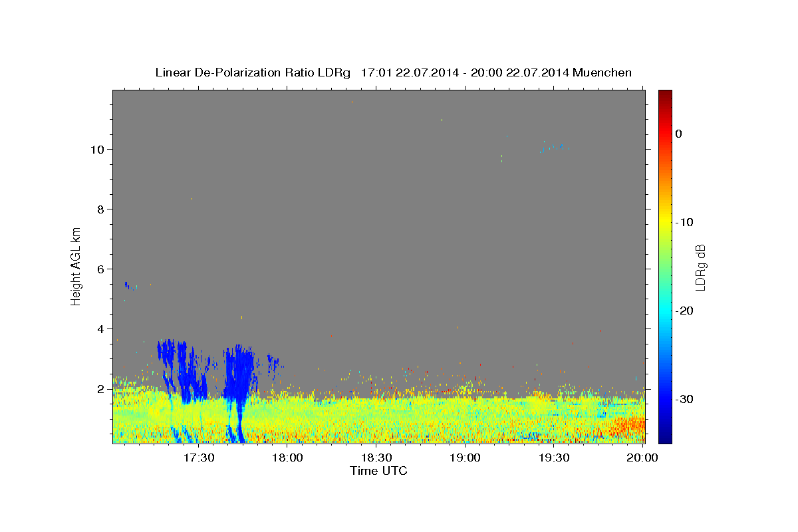Click the yellow region of the colorbar
The width and height of the screenshot is (798, 532).
(x=665, y=223)
